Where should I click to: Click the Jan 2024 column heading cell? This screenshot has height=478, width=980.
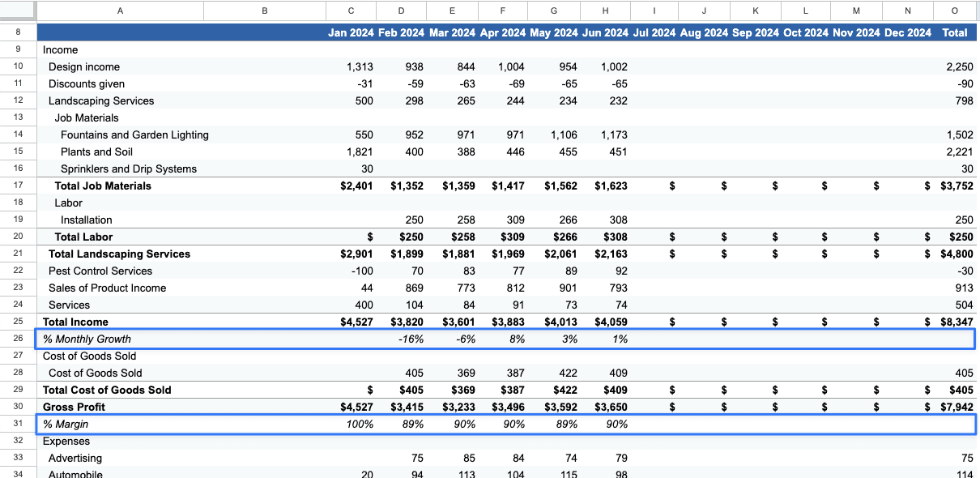click(351, 32)
